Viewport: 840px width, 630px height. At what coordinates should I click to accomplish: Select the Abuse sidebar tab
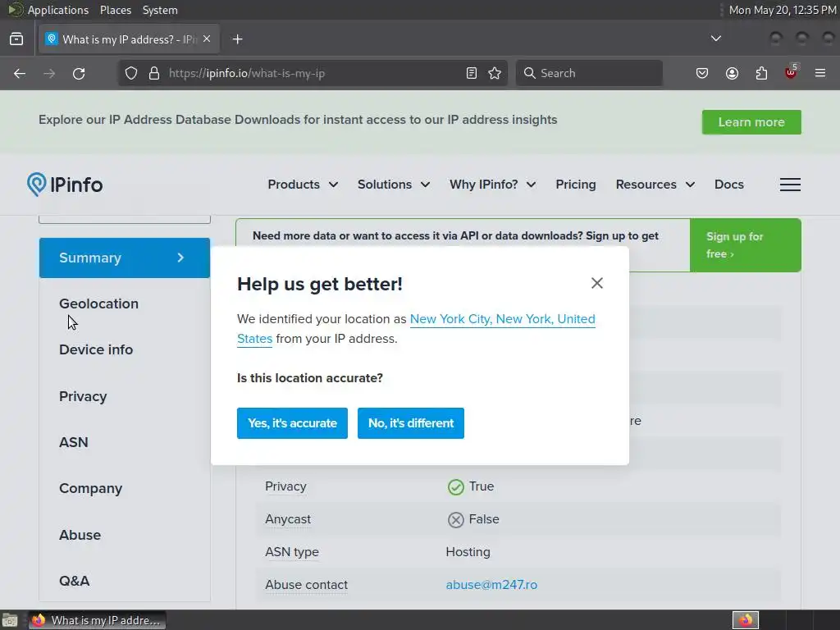click(80, 535)
